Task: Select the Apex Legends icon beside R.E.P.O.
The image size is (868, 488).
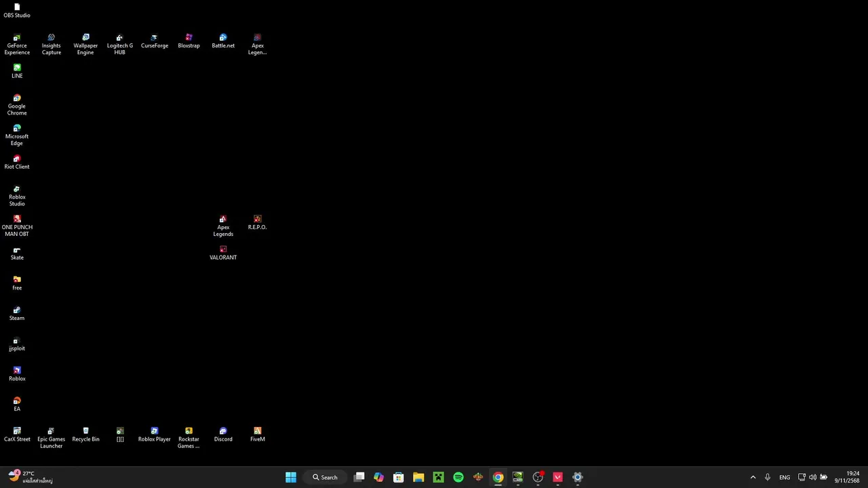Action: click(x=223, y=226)
